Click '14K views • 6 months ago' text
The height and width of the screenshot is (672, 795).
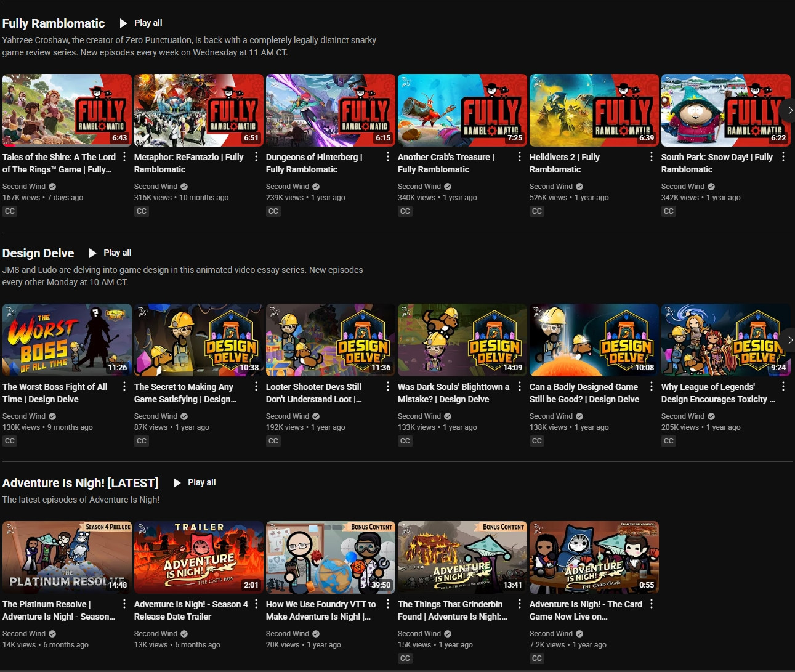pyautogui.click(x=46, y=645)
